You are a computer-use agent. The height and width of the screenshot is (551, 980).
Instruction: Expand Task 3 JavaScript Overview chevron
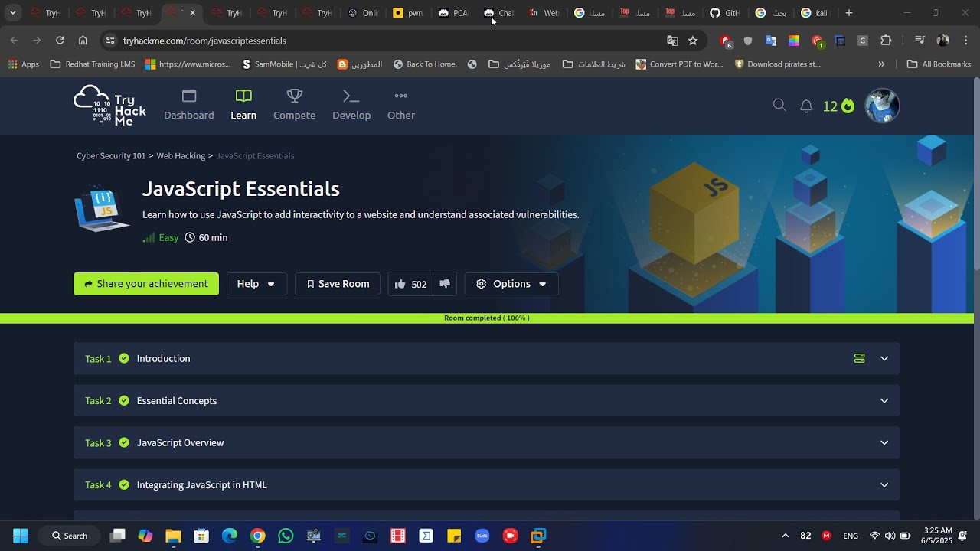pos(884,443)
